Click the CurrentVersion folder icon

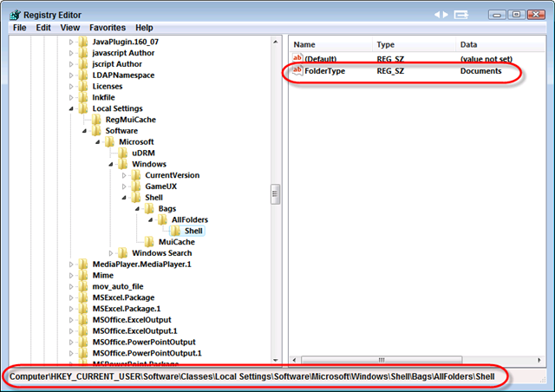(x=136, y=175)
